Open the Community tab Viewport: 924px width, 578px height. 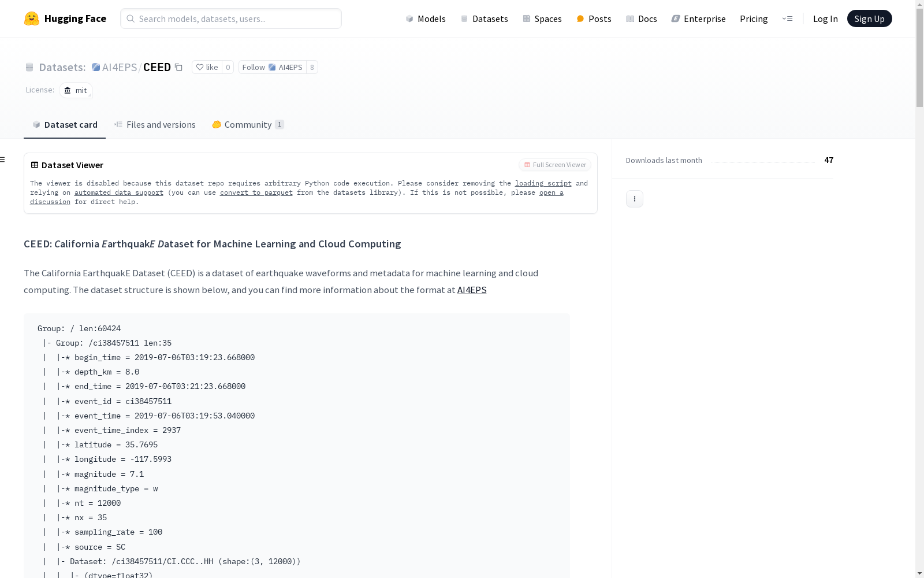(x=248, y=124)
